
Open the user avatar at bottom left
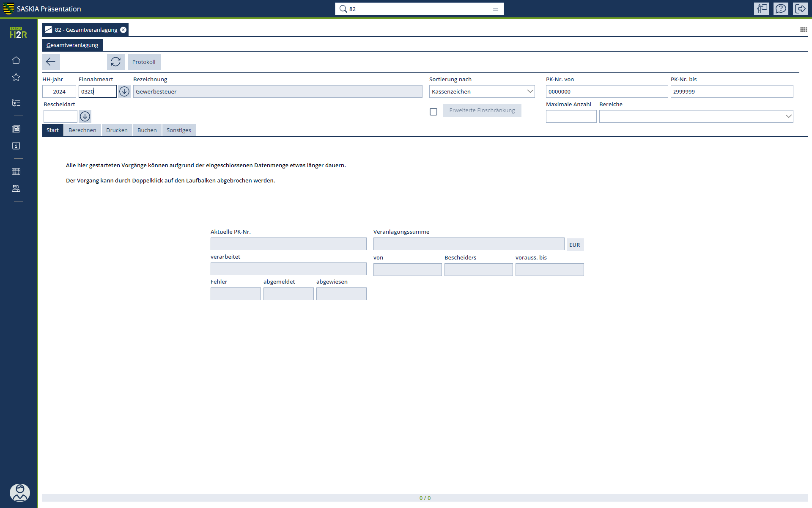coord(19,492)
